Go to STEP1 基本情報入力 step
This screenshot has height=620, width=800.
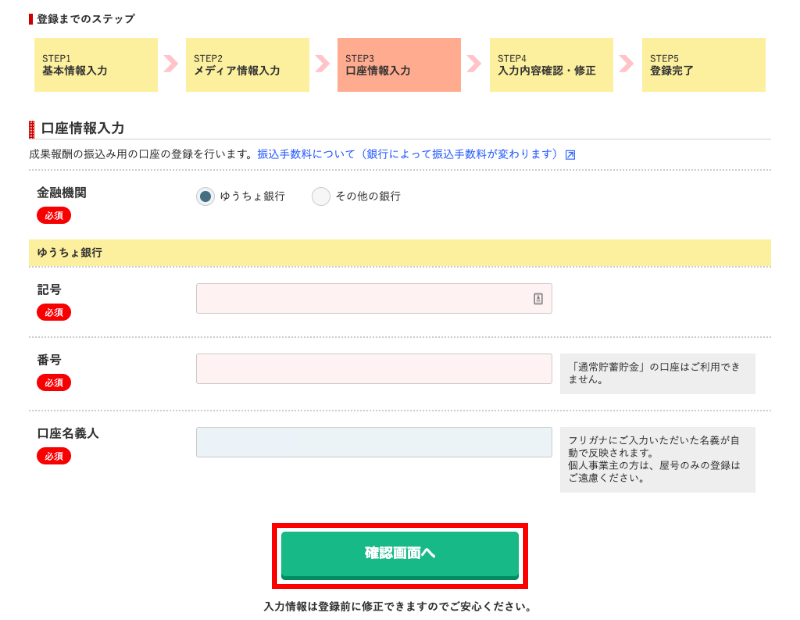[96, 65]
